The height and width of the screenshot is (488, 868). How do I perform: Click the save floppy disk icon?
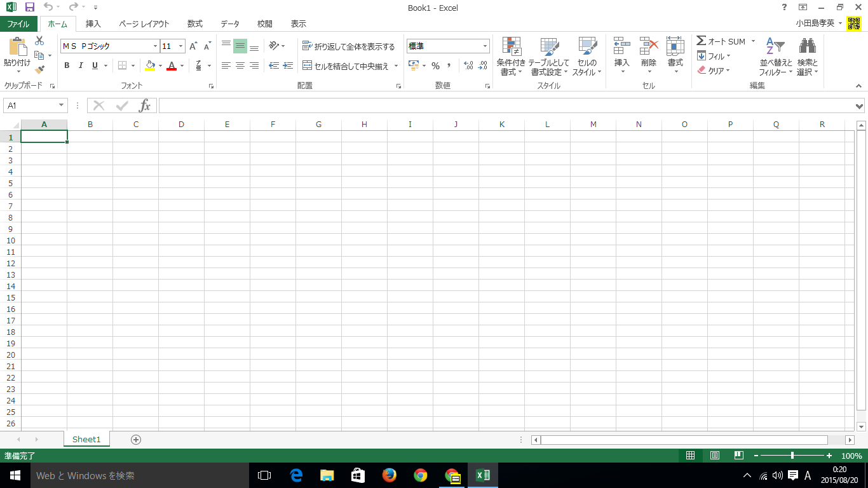point(29,8)
